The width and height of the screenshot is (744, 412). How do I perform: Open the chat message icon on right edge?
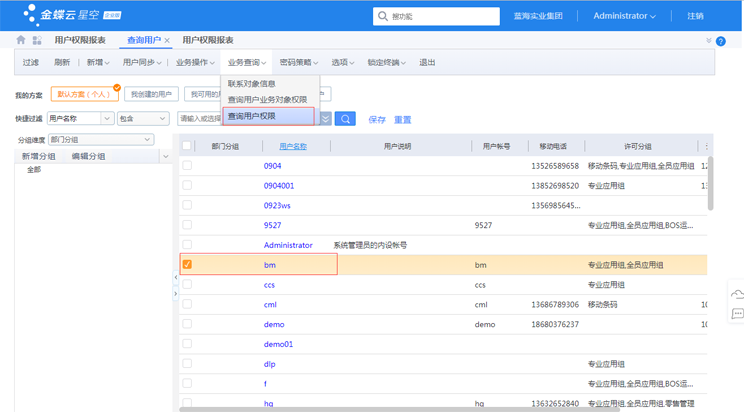point(737,314)
